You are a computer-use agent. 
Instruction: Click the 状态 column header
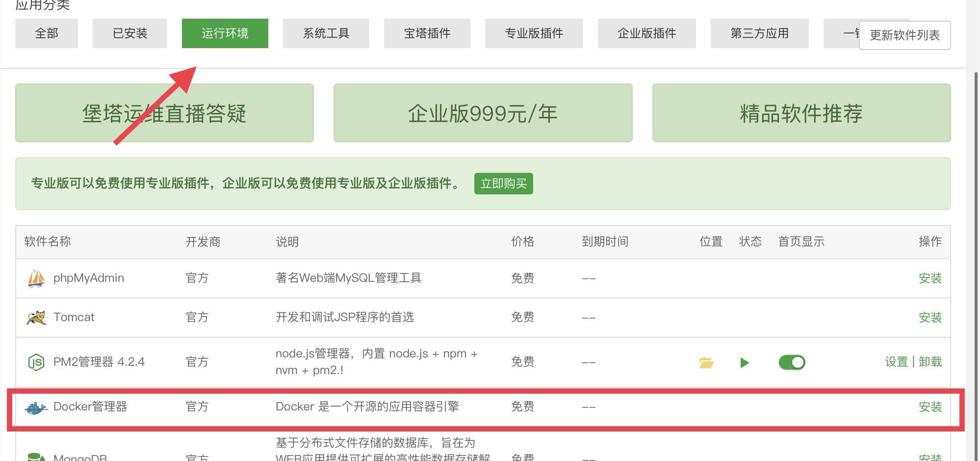point(750,242)
